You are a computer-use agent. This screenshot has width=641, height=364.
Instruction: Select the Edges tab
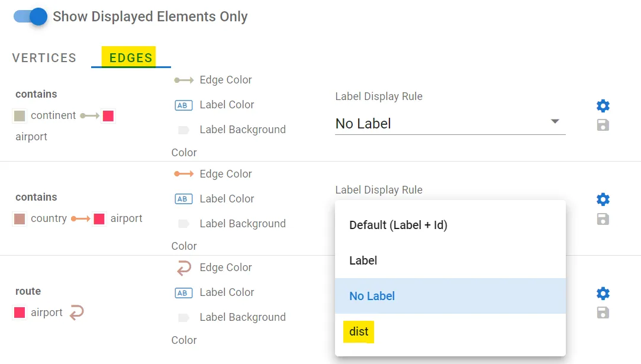coord(131,57)
